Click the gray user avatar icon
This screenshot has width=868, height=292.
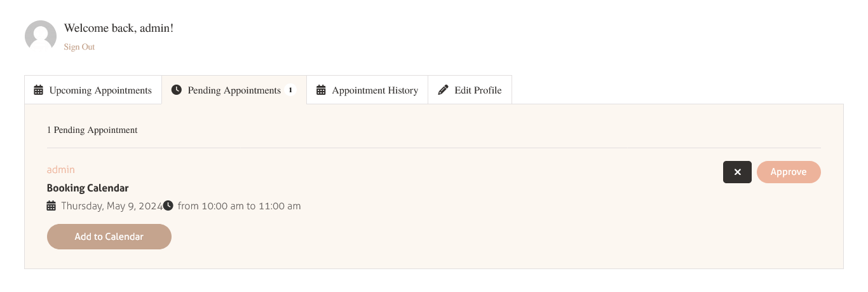41,36
